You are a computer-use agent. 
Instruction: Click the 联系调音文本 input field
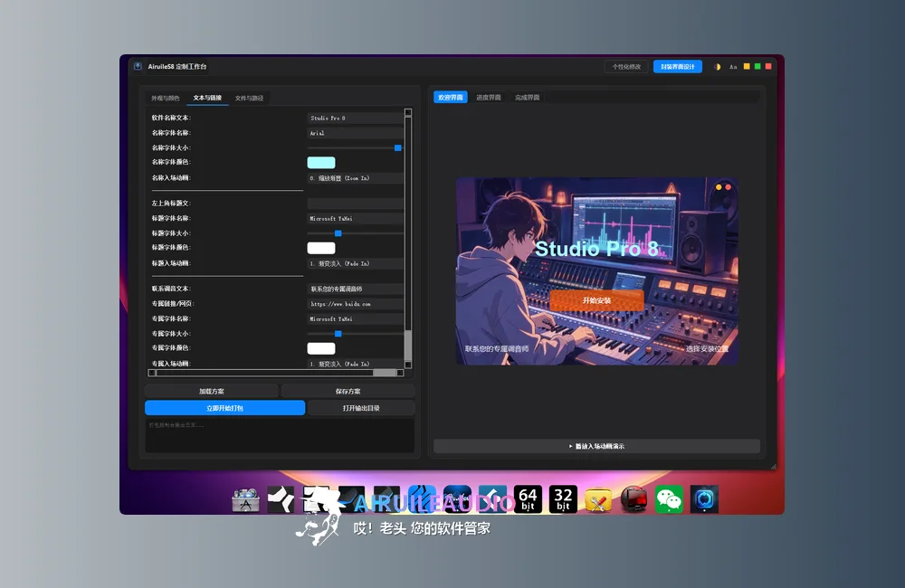(x=355, y=289)
